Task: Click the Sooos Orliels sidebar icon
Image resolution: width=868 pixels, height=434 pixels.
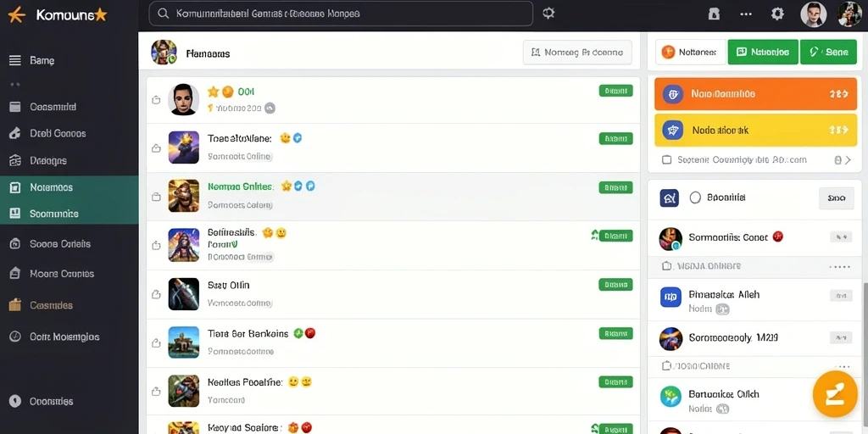Action: 15,243
